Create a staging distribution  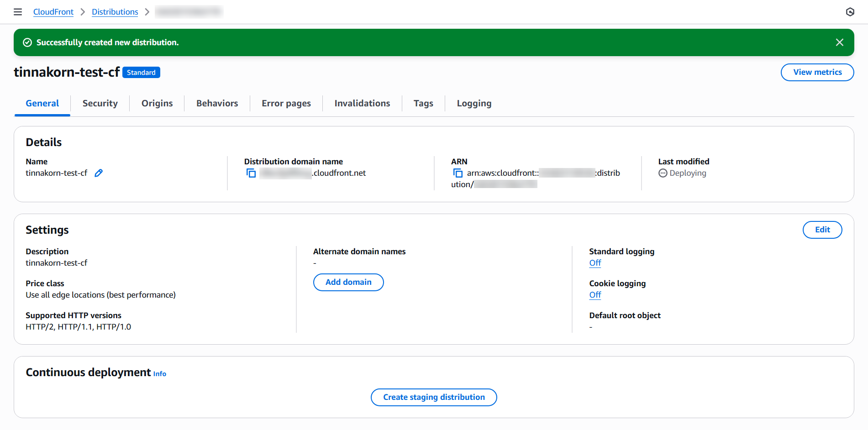pos(434,397)
